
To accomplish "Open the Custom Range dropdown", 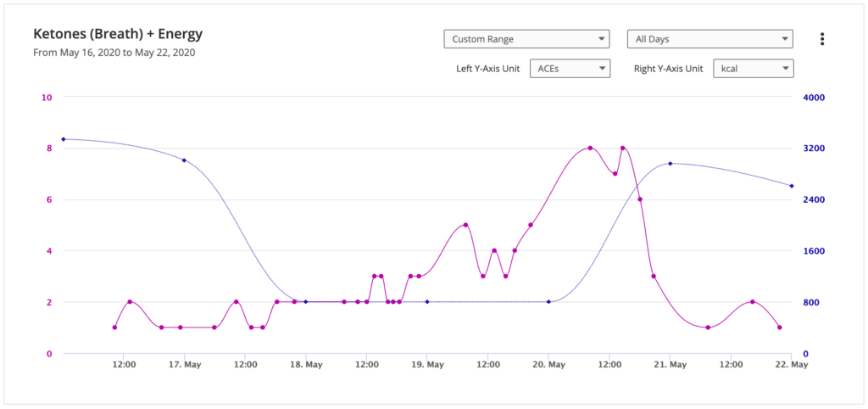I will [x=526, y=39].
